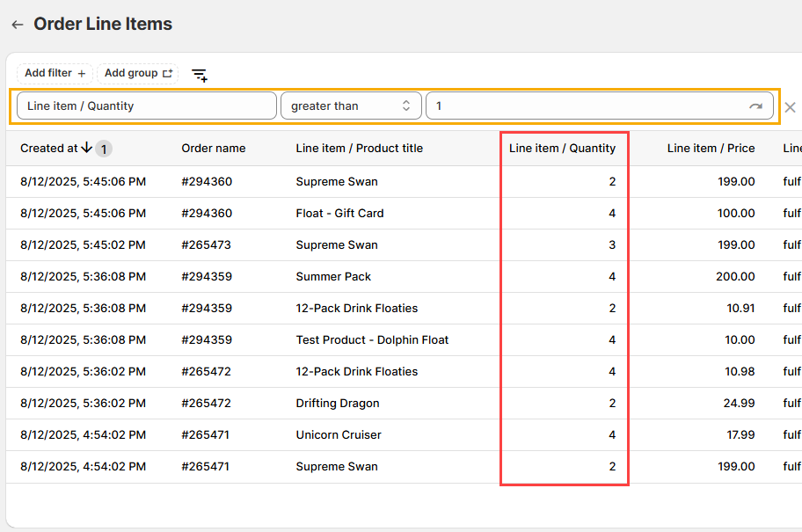The width and height of the screenshot is (802, 532).
Task: Click the Created at column header
Action: pyautogui.click(x=48, y=149)
